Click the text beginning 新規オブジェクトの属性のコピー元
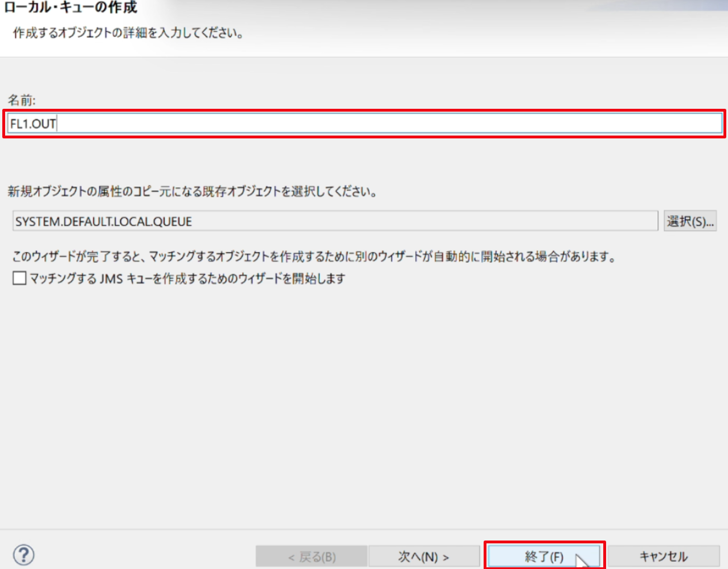 (193, 191)
